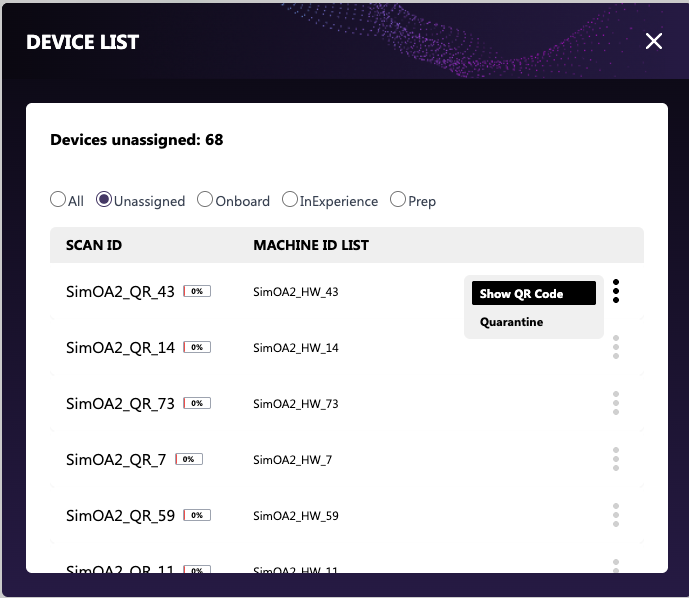Close the Device List dialog

pos(654,41)
